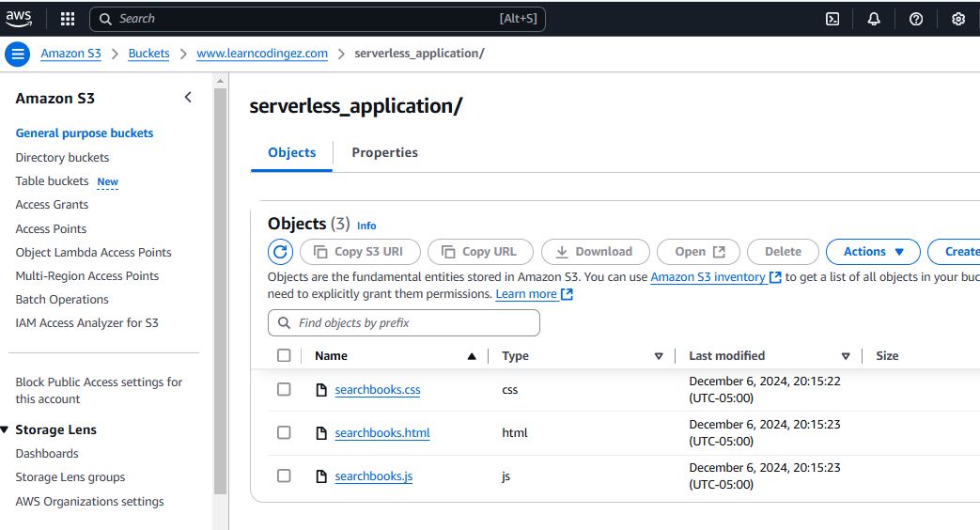Open Table buckets in sidebar
980x530 pixels.
[x=52, y=180]
